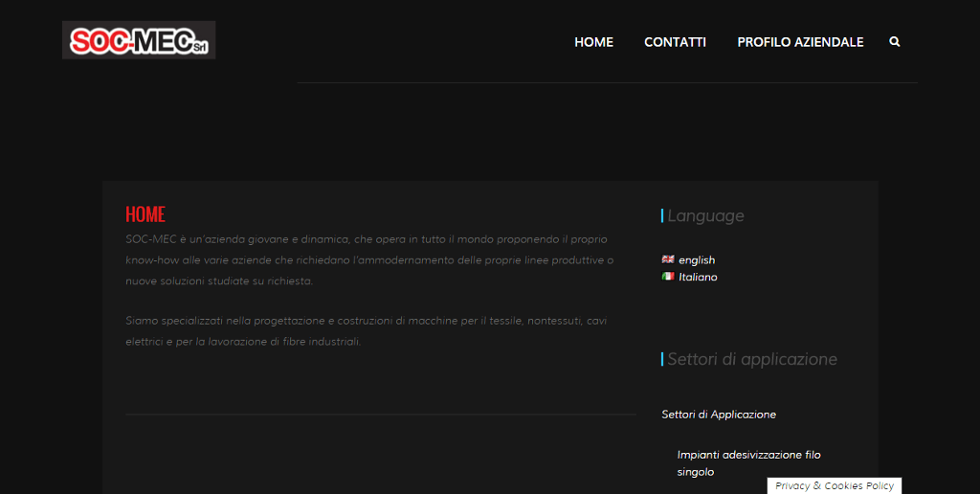
Task: Click the paragraph starting 'Siamo specializzati nella progettazione'
Action: (x=367, y=331)
